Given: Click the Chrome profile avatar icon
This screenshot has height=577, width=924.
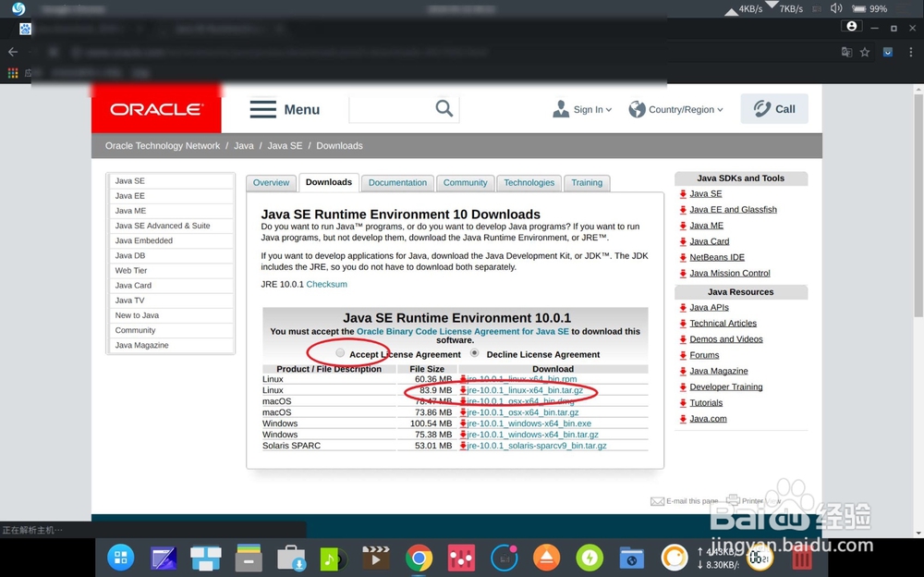Looking at the screenshot, I should (852, 27).
